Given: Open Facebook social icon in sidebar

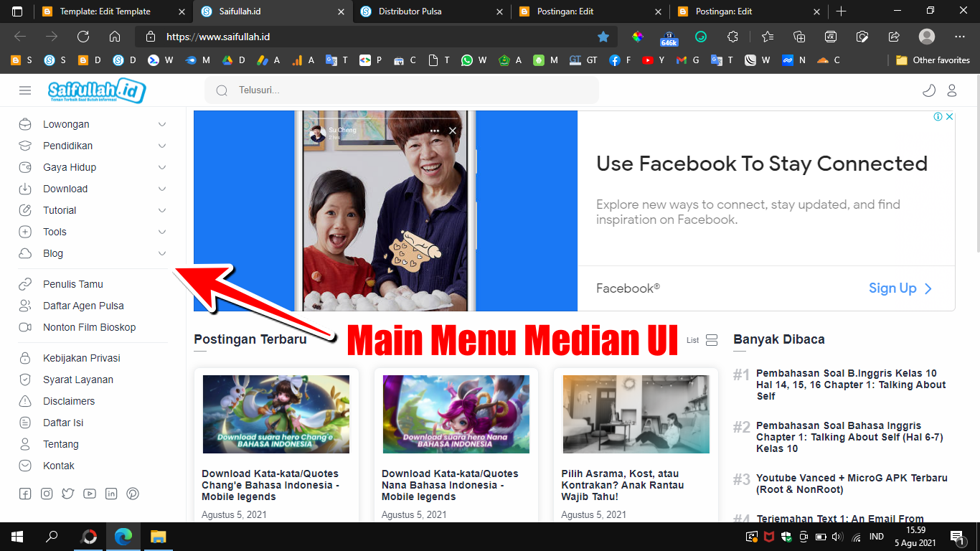Looking at the screenshot, I should click(25, 494).
